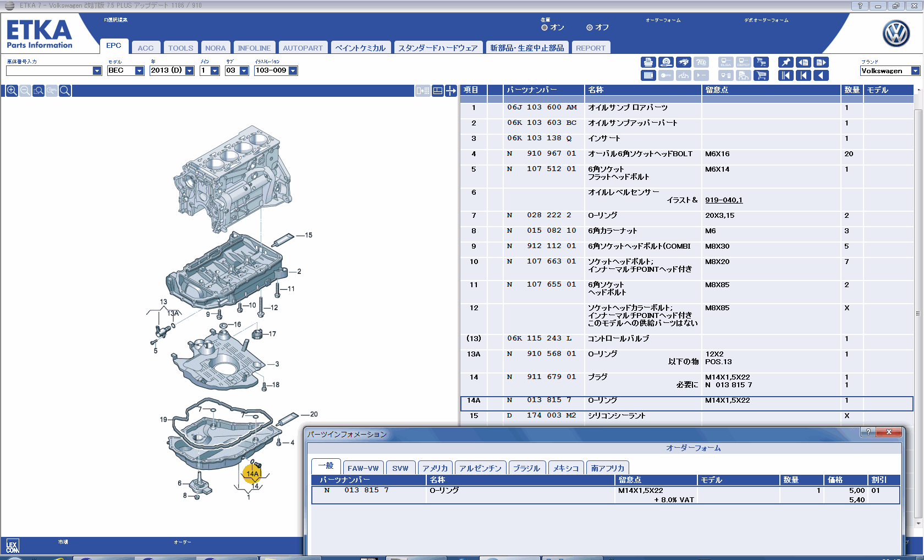This screenshot has width=924, height=560.
Task: Click N 013 815 7 in dialog
Action: point(356,490)
